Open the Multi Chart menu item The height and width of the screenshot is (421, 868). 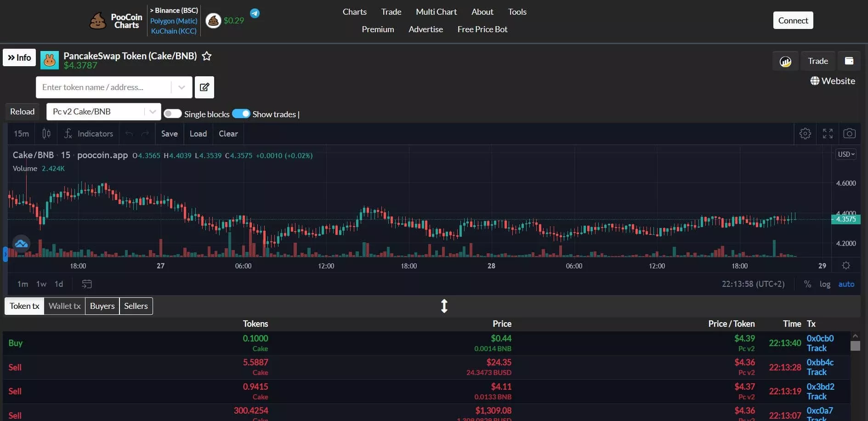click(436, 11)
